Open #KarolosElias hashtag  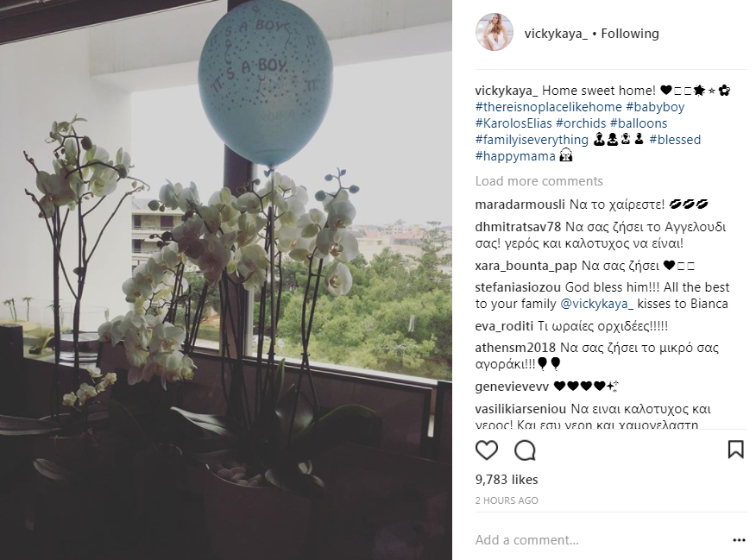point(513,123)
